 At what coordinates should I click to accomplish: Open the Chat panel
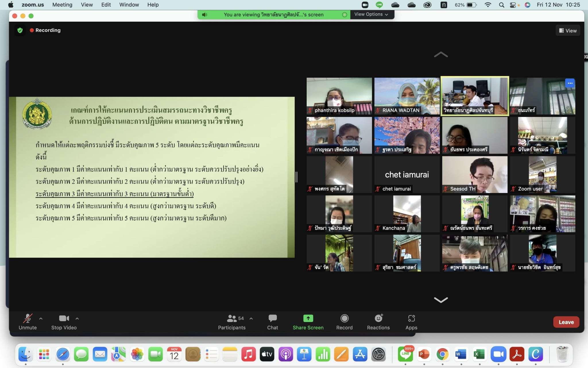[x=272, y=322]
